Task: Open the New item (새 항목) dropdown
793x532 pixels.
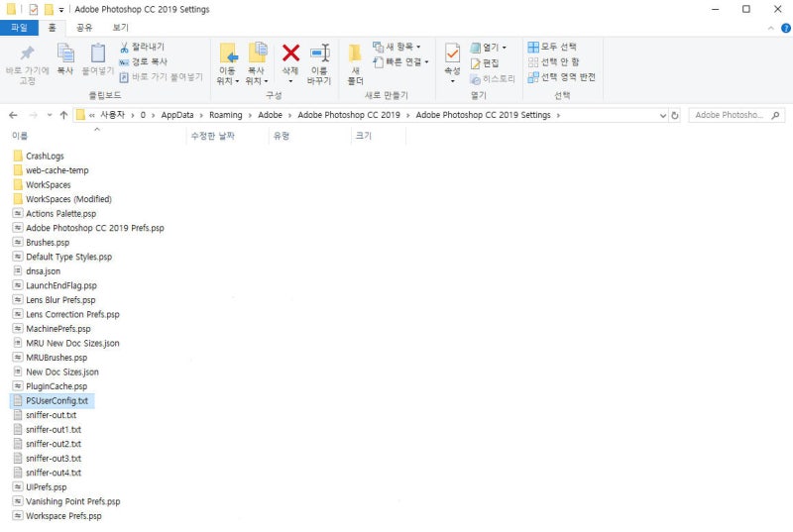Action: click(x=396, y=47)
